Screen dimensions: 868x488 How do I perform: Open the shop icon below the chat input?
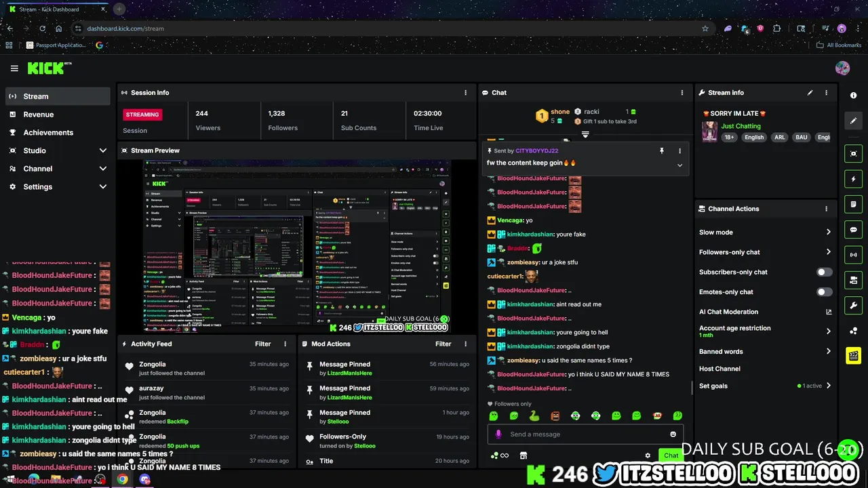523,455
